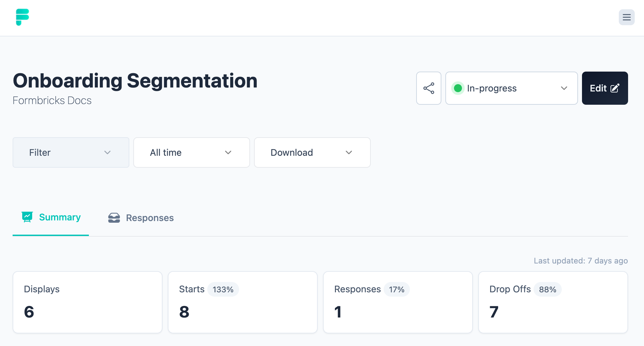Click the 17% badge beside Responses

click(397, 289)
